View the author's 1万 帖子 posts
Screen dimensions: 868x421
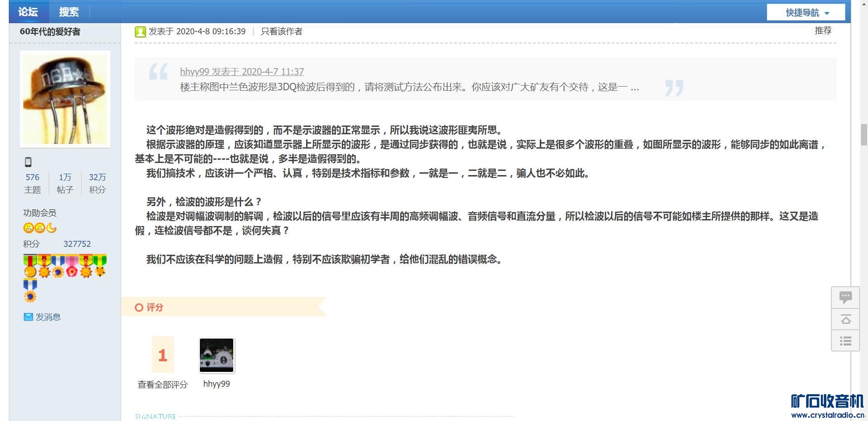(x=65, y=183)
